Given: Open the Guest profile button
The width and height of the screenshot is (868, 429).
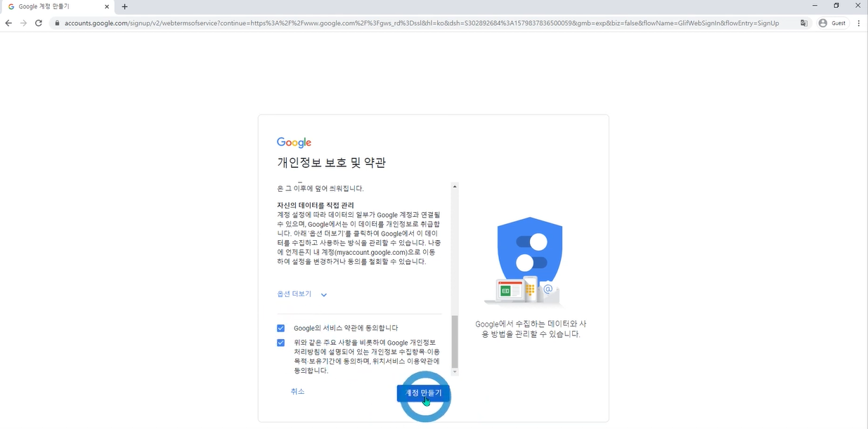Looking at the screenshot, I should pos(832,23).
